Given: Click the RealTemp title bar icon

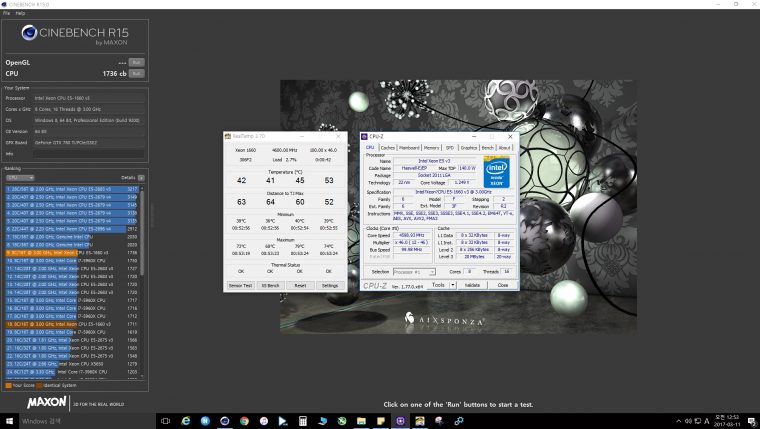Looking at the screenshot, I should click(228, 136).
